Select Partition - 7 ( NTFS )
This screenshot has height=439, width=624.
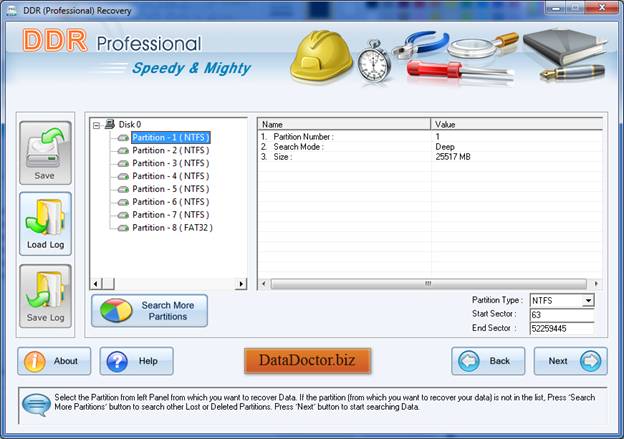[x=171, y=215]
